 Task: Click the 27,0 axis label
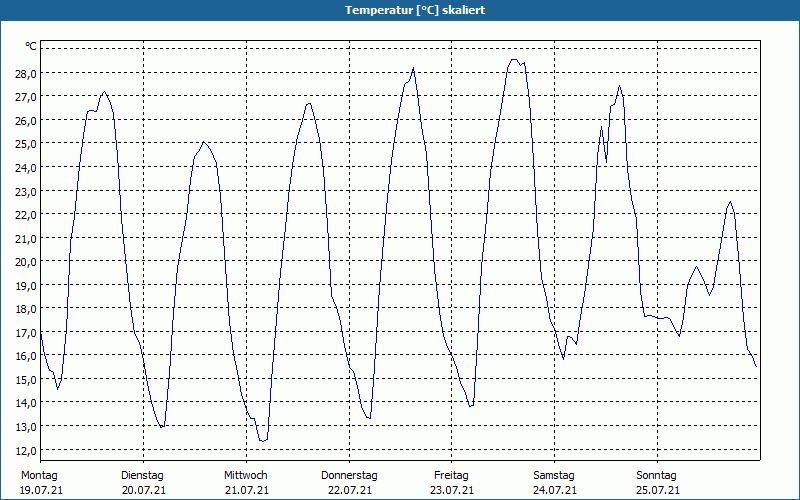[26, 97]
